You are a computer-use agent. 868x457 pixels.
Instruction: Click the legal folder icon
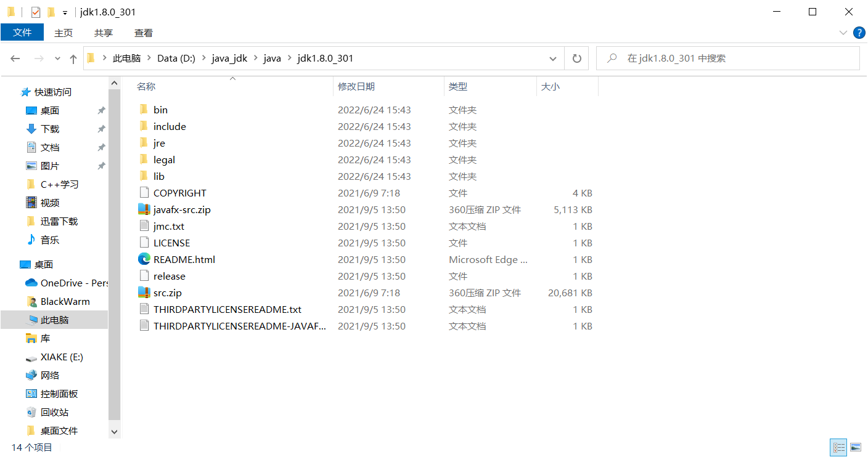(x=144, y=160)
